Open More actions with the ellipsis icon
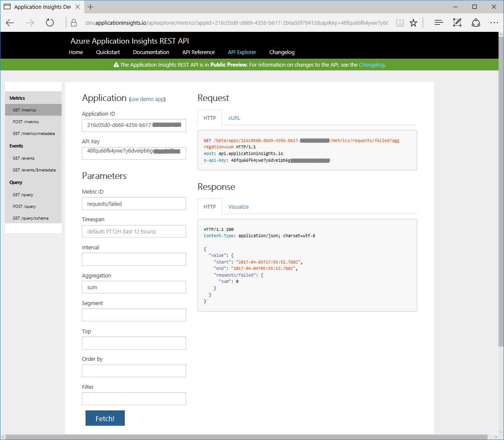This screenshot has width=504, height=440. click(x=494, y=23)
